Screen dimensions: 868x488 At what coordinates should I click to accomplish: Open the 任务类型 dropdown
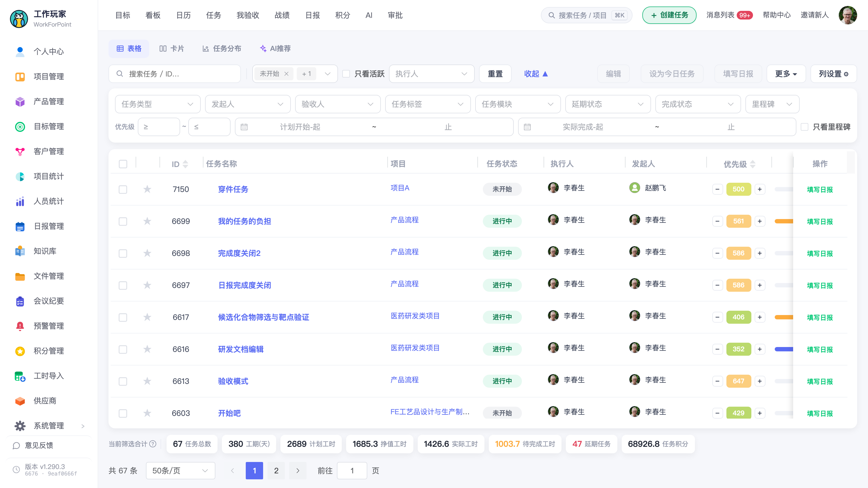(157, 104)
